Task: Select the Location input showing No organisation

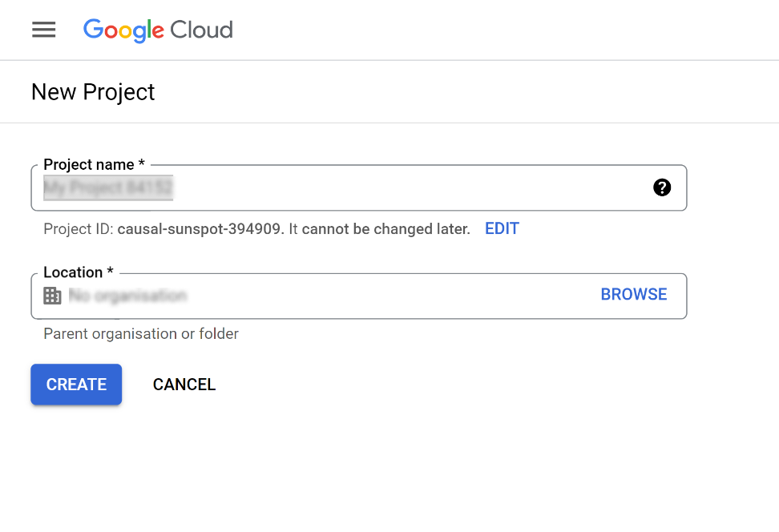Action: (321, 295)
